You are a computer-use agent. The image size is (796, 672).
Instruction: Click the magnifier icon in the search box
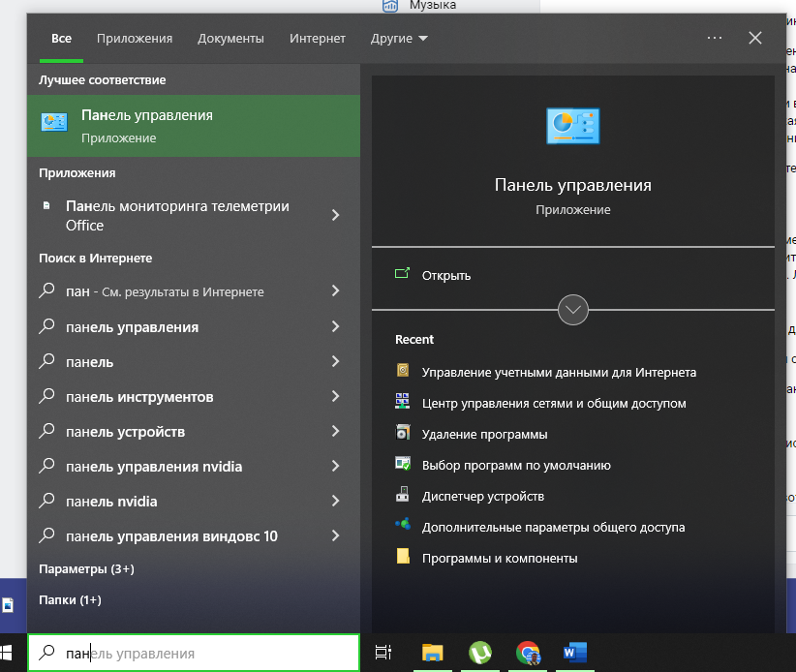coord(47,653)
